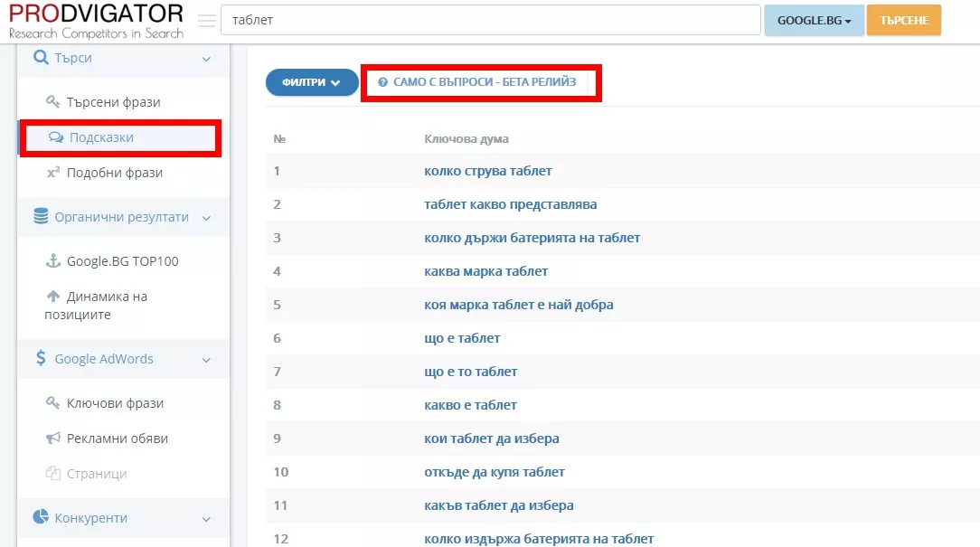Viewport: 980px width, 547px height.
Task: Click the pages icon next to Страници
Action: (53, 473)
